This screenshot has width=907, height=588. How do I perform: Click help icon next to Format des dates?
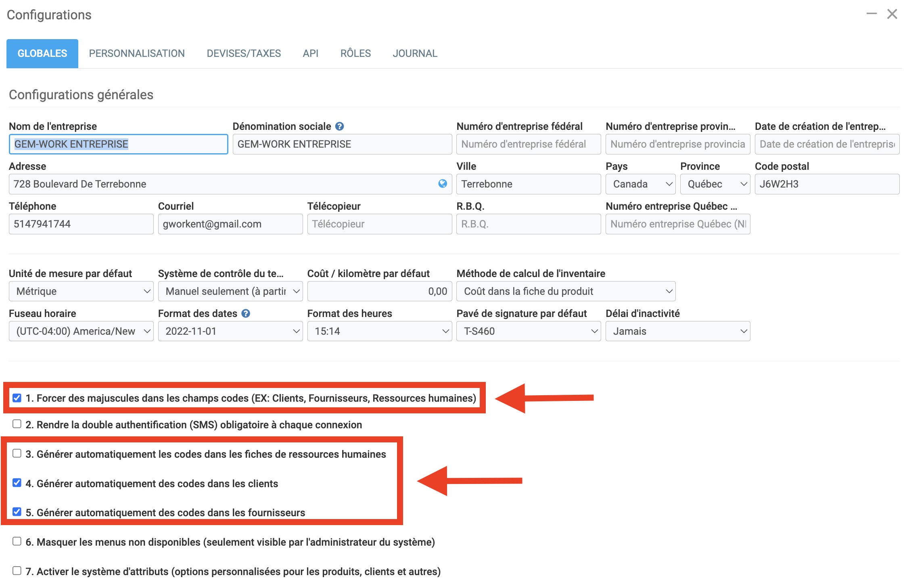(246, 313)
